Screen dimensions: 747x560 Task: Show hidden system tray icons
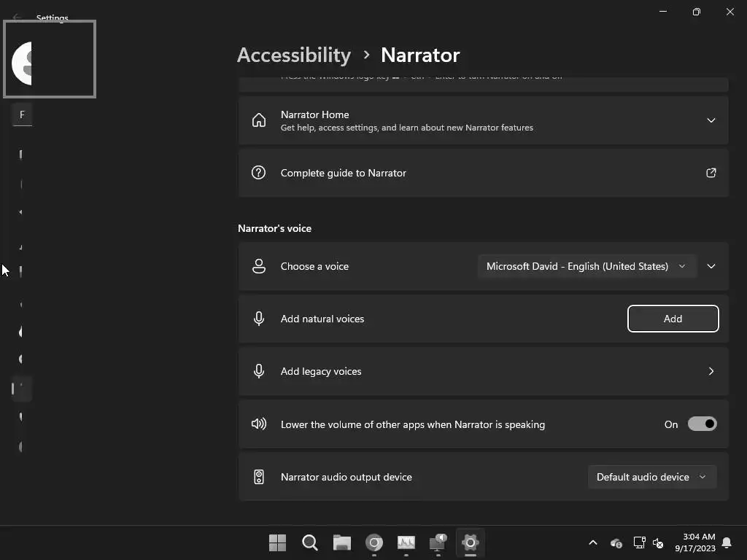pos(593,542)
